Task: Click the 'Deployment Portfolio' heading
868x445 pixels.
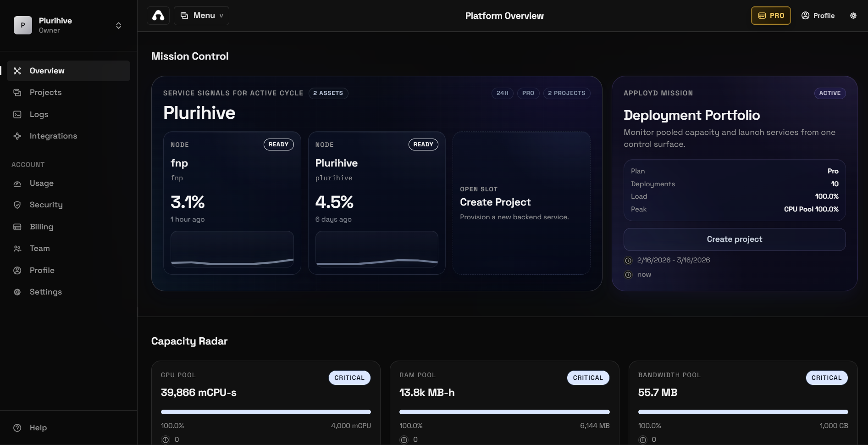Action: (692, 115)
